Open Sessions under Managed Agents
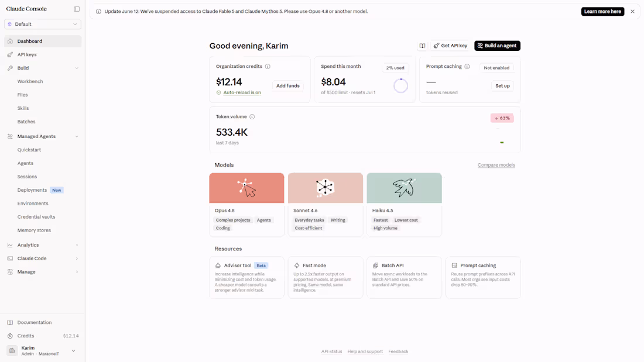 (27, 177)
